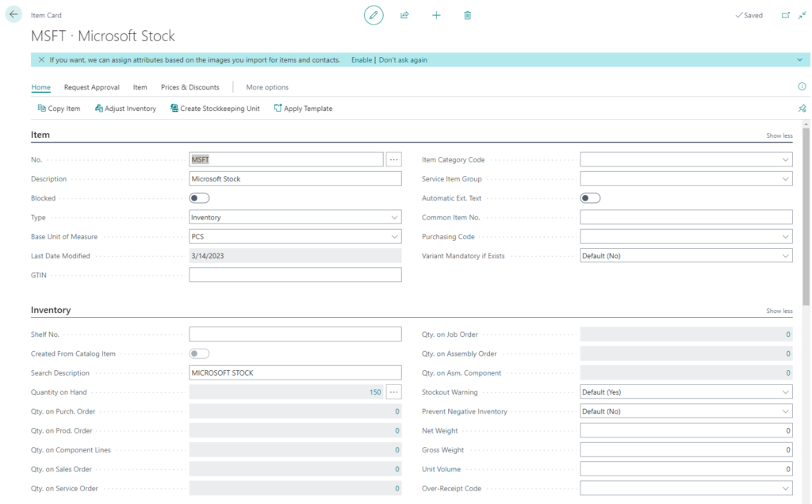Image resolution: width=812 pixels, height=504 pixels.
Task: Toggle the Automatic Ext. Text switch
Action: [590, 198]
